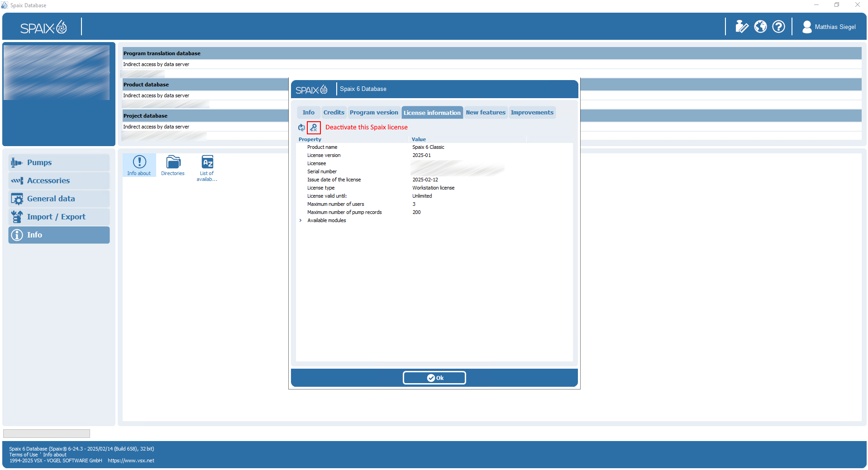Click the Import / Export arrows icon
Screen dimensions: 868x470
point(17,217)
